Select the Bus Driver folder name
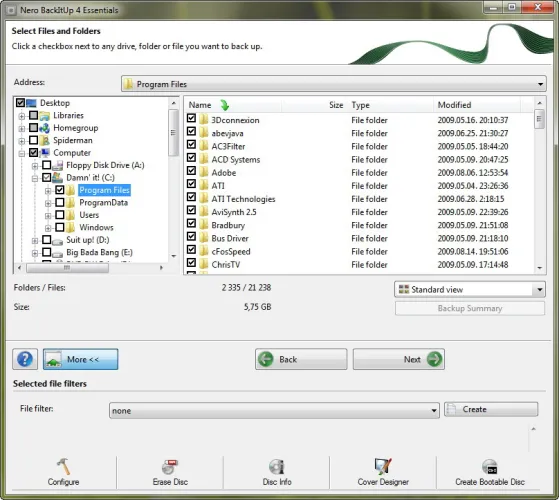This screenshot has height=500, width=559. tap(230, 238)
